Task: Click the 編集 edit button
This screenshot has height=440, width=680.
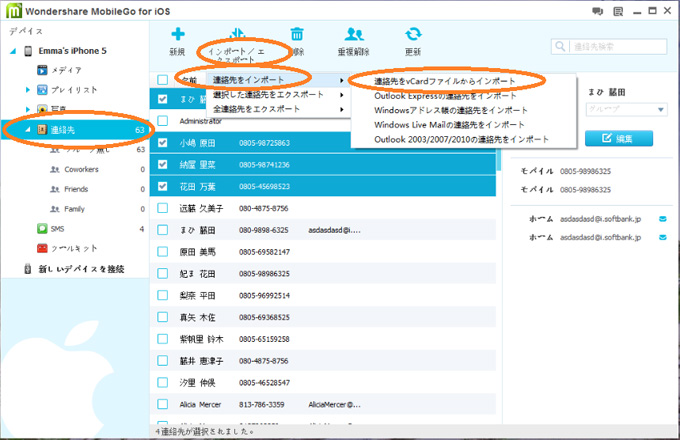Action: (x=618, y=138)
